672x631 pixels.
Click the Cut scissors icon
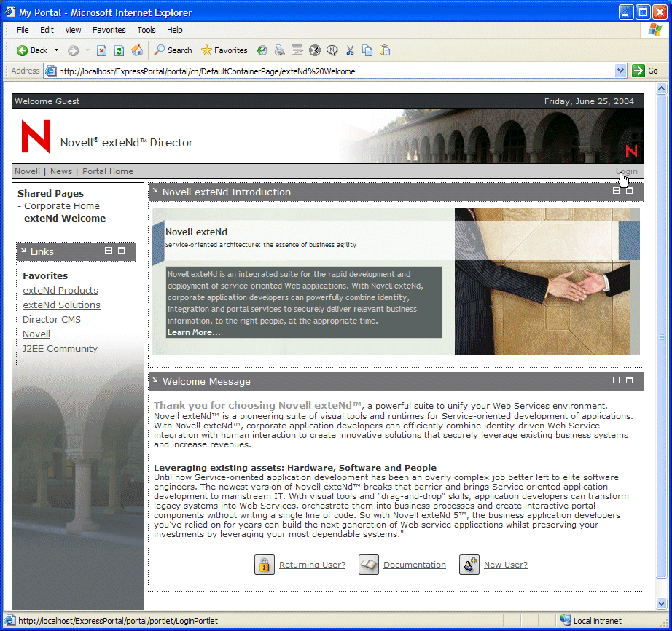[x=350, y=50]
